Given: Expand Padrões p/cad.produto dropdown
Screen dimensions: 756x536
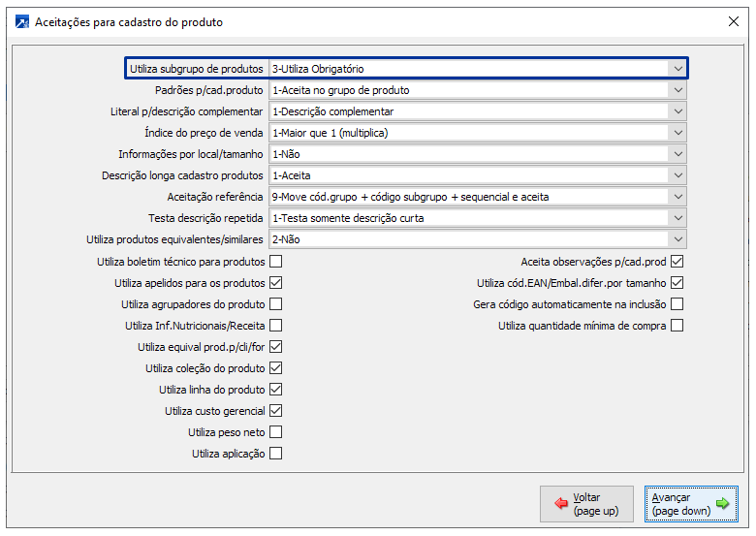Looking at the screenshot, I should click(677, 90).
